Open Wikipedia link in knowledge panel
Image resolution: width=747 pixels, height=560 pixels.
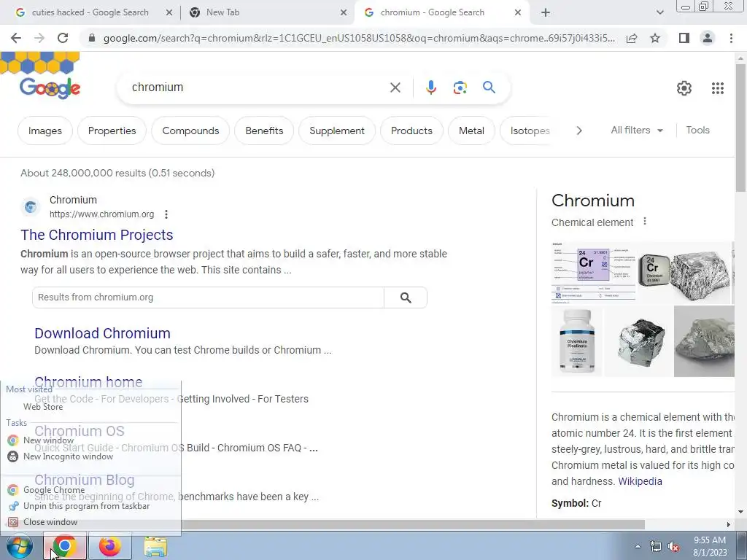pyautogui.click(x=640, y=481)
